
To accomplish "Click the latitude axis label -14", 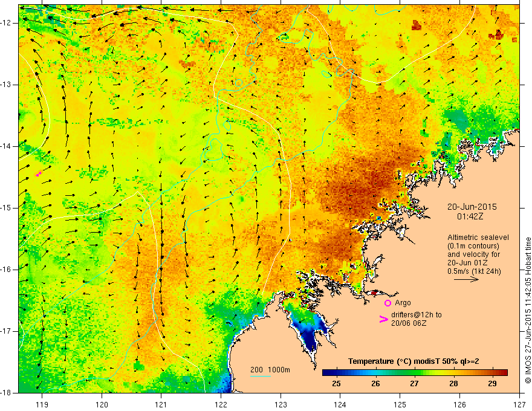I will [x=7, y=146].
